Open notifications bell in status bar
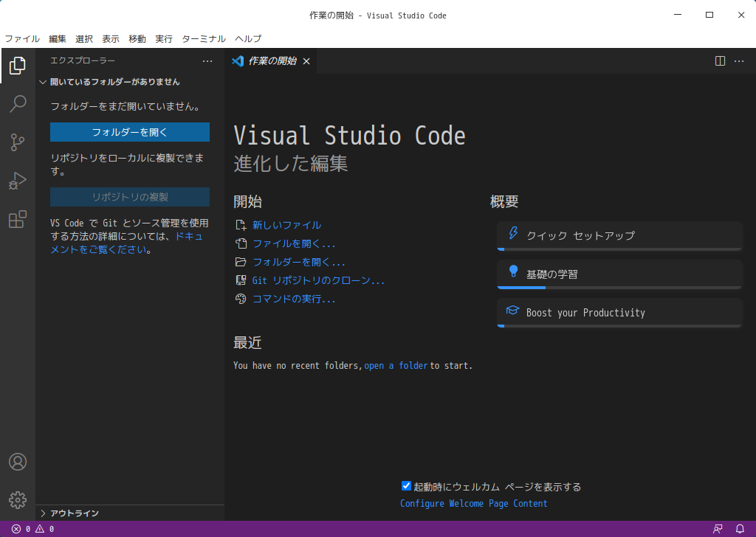756x537 pixels. coord(740,529)
